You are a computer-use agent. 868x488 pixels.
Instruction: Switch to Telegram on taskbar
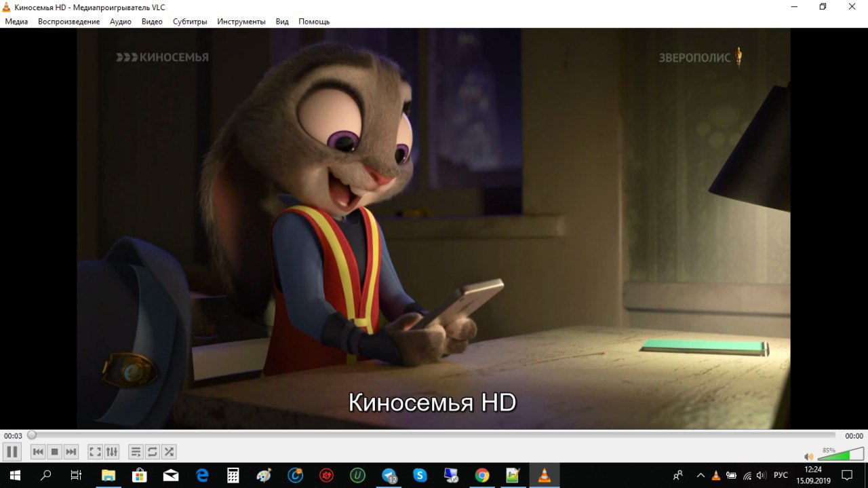[x=389, y=475]
